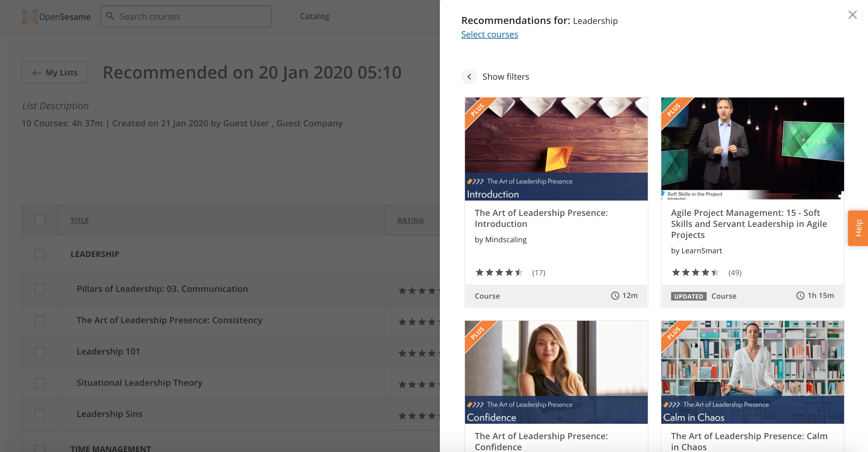Image resolution: width=868 pixels, height=452 pixels.
Task: Open Pillars of Leadership: 03. Communication title
Action: click(x=162, y=289)
